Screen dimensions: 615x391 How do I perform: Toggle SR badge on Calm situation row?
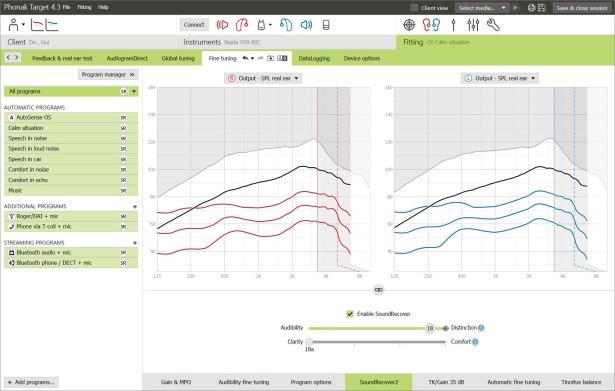point(123,128)
